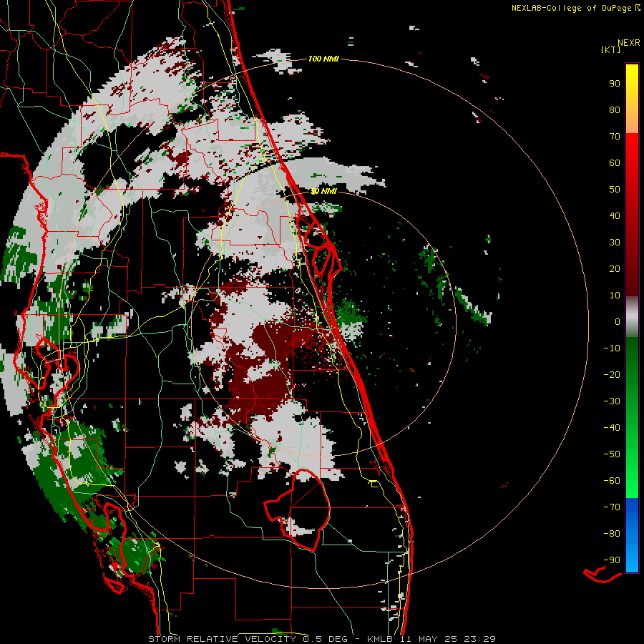Click the positive 70 value on the velocity scale
Screen dimensions: 644x644
pyautogui.click(x=615, y=137)
